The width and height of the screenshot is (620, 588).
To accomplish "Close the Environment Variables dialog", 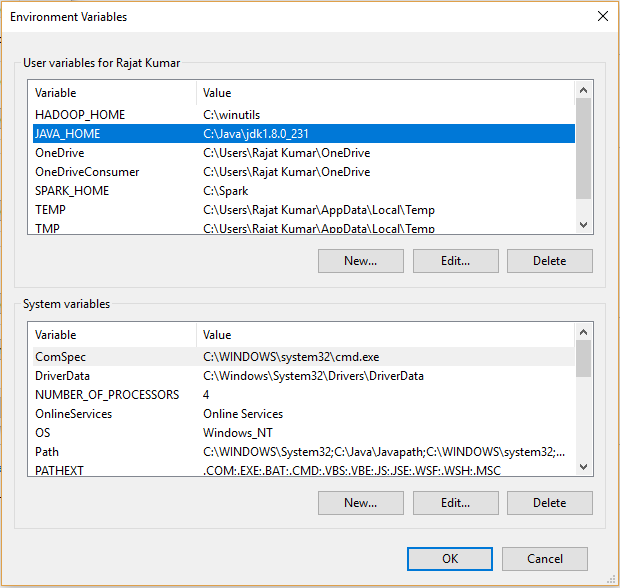I will click(601, 17).
